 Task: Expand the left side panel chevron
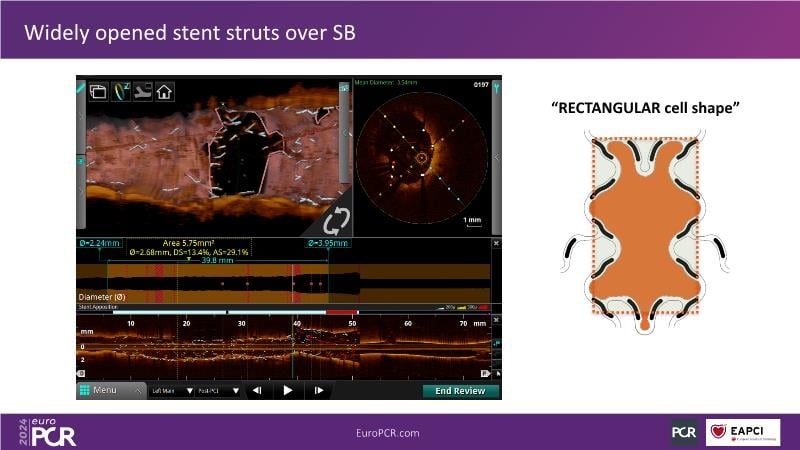81,116
